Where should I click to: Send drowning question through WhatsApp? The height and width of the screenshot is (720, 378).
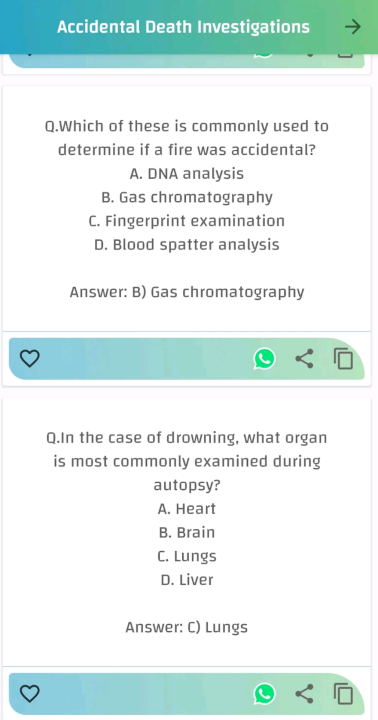click(264, 693)
